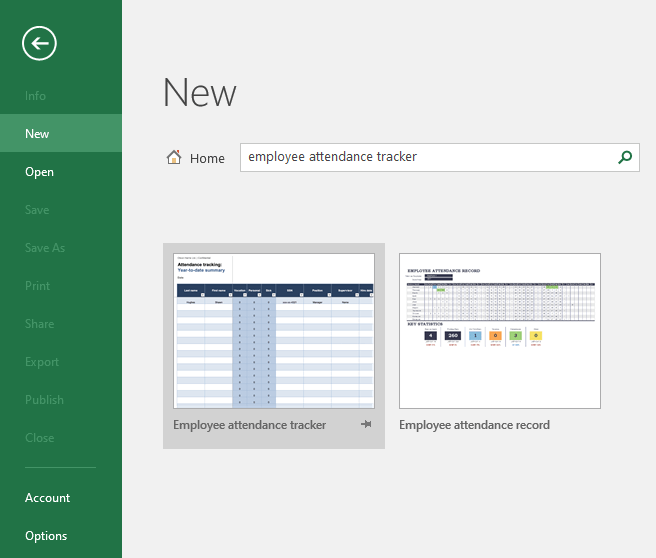
Task: Open the Share menu item
Action: click(x=61, y=324)
